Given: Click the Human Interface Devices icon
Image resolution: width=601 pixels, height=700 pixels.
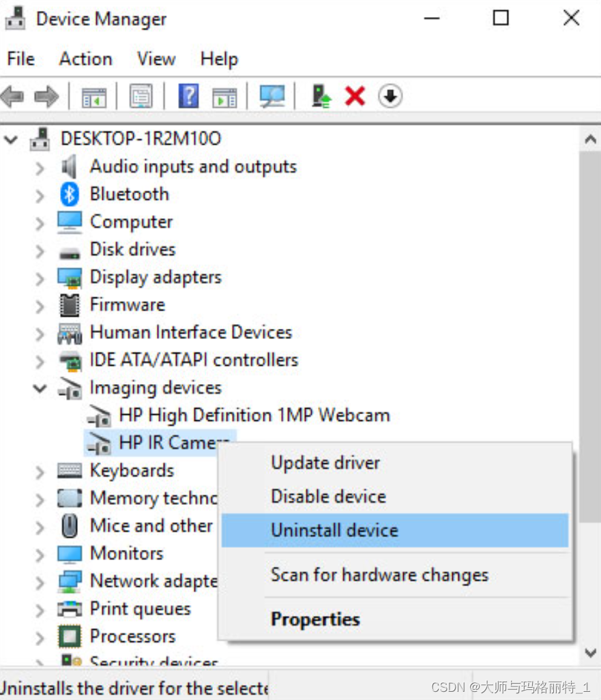Looking at the screenshot, I should click(70, 333).
